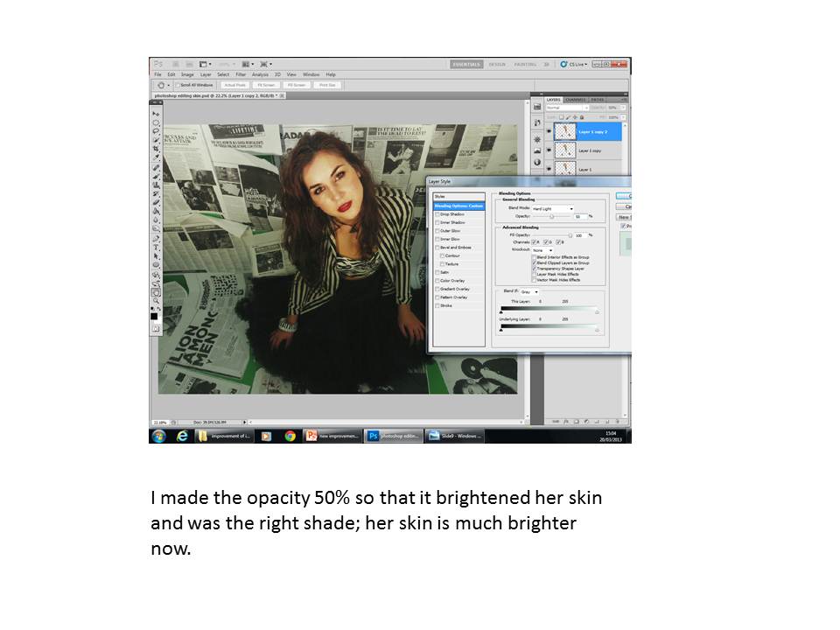
Task: Enable the Satin style checkbox
Action: tap(437, 272)
